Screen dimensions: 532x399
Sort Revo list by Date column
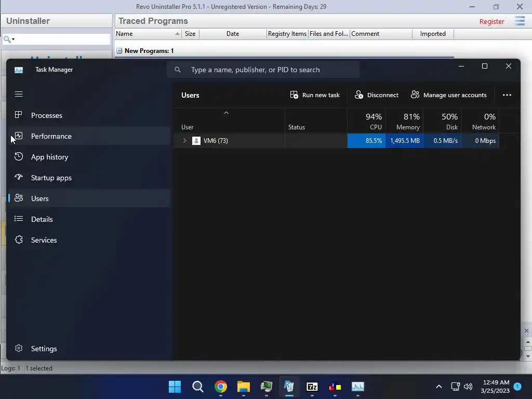click(x=233, y=34)
